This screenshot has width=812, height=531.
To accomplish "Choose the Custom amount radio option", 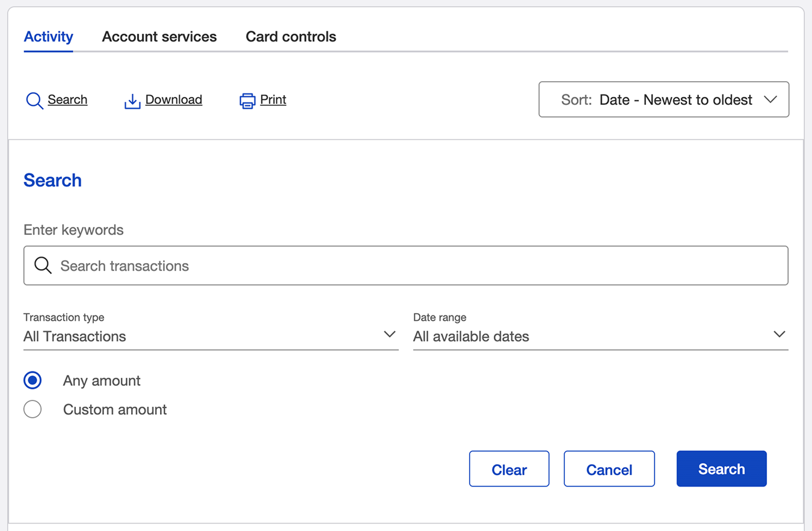I will coord(32,409).
